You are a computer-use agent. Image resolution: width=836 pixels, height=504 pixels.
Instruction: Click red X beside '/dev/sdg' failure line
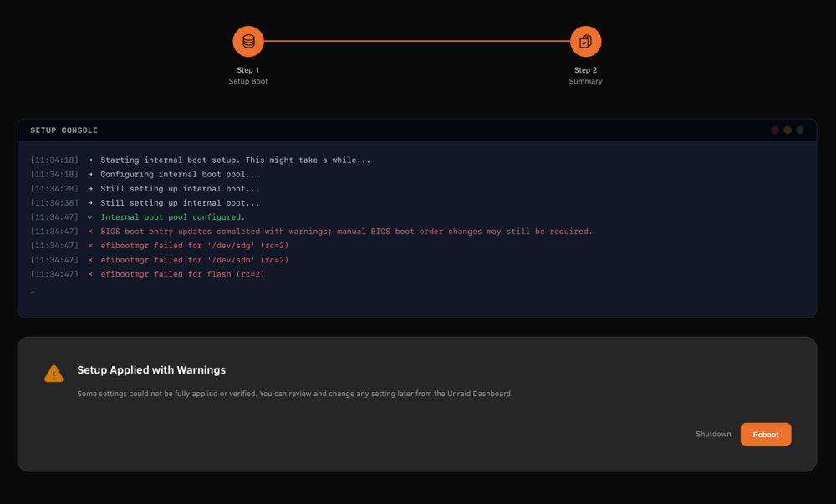click(x=90, y=246)
